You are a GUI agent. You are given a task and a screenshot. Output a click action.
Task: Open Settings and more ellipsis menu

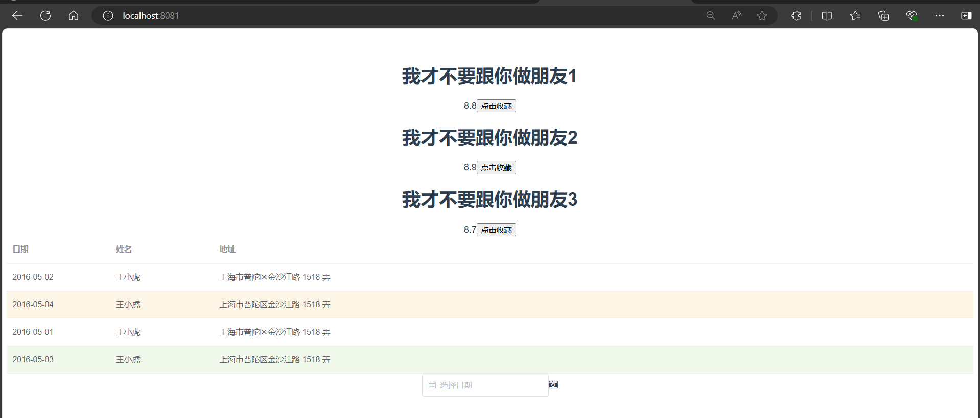[x=940, y=16]
